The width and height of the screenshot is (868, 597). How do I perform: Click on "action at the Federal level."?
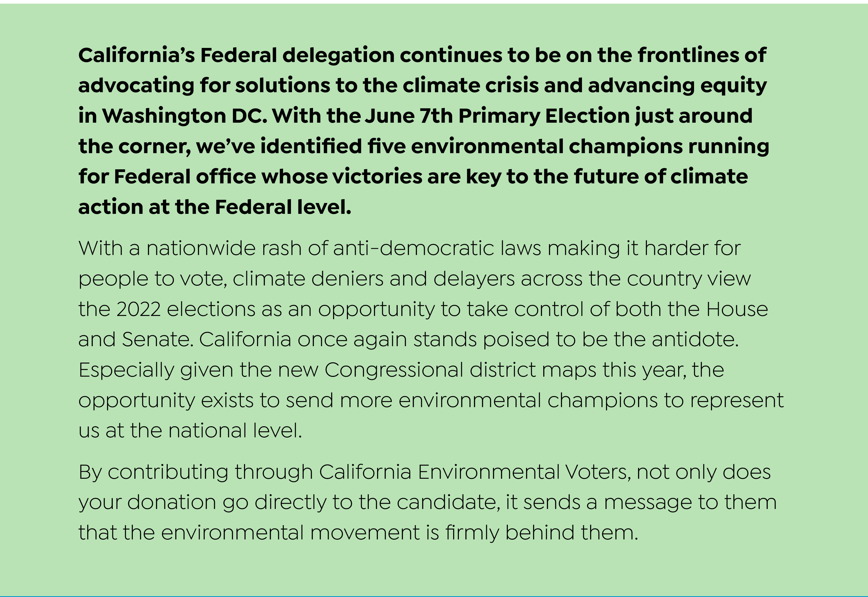click(215, 207)
